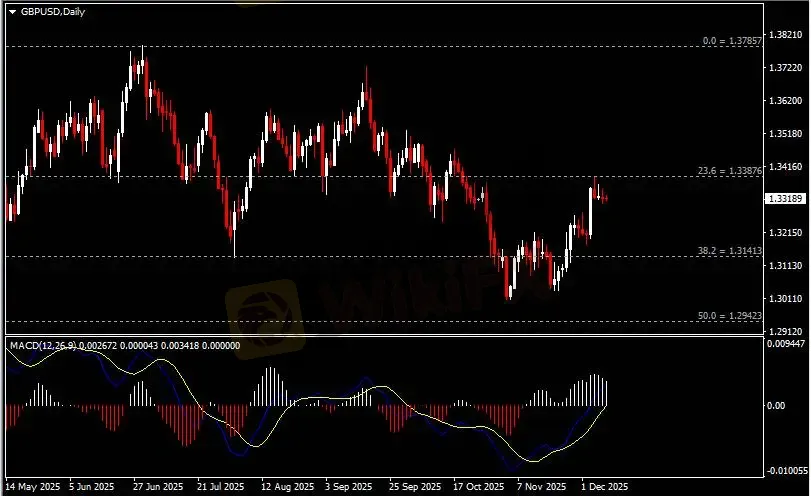The width and height of the screenshot is (811, 496).
Task: Click the 1.31130 price axis value
Action: pos(785,265)
